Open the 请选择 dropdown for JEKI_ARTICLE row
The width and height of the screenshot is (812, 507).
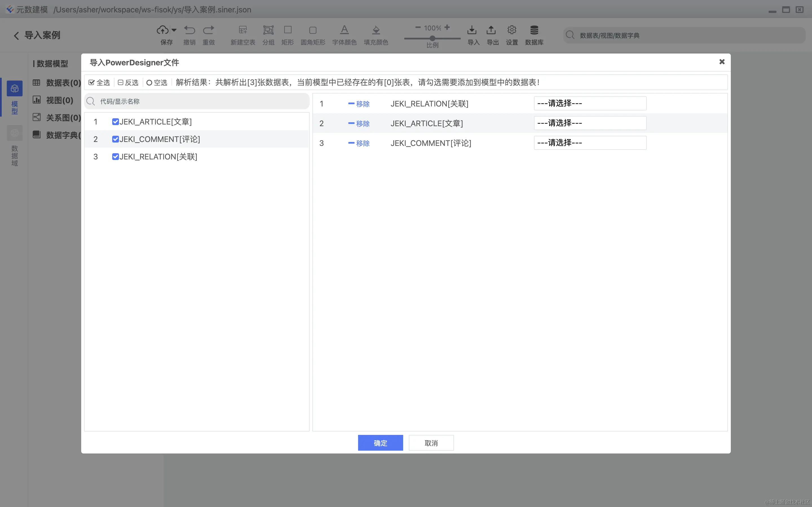(x=590, y=123)
